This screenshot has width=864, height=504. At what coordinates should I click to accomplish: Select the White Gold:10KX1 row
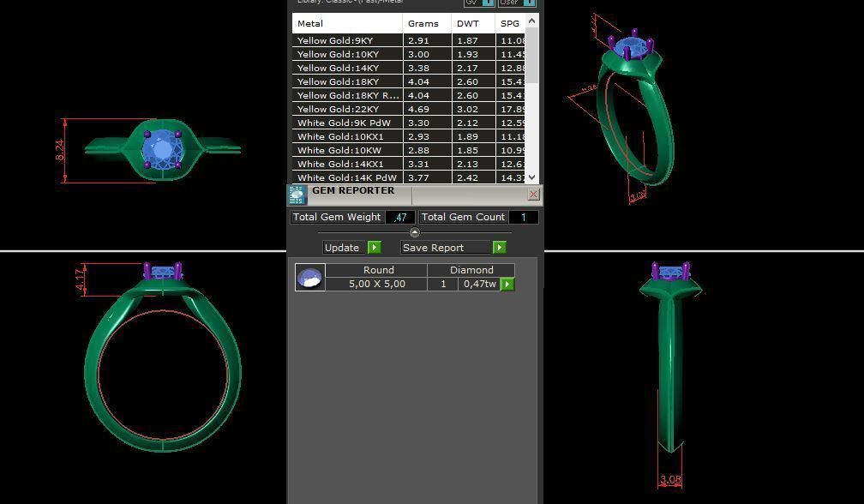[x=409, y=136]
